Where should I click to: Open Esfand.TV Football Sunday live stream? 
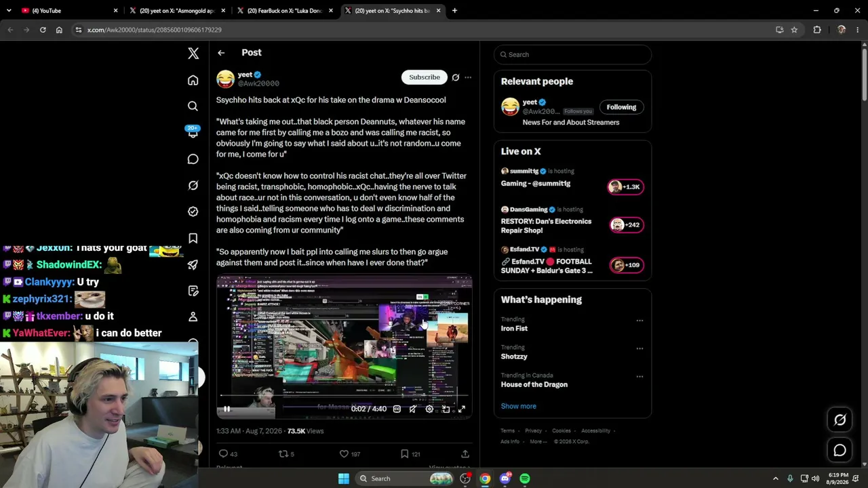coord(572,261)
